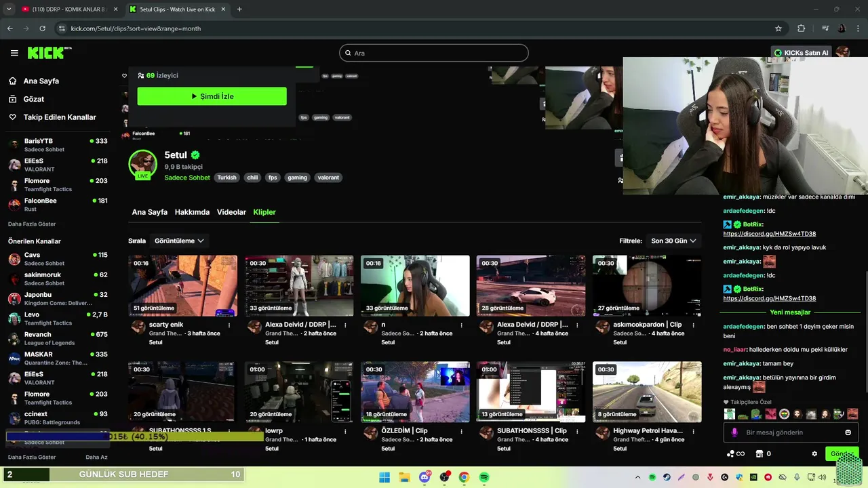This screenshot has height=488, width=868.
Task: Select the Fenerbahçe emote in chat
Action: point(784,413)
